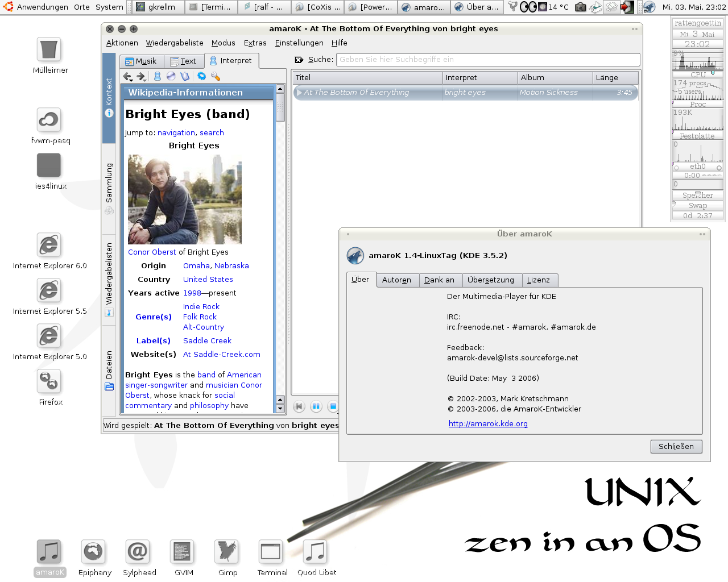The height and width of the screenshot is (582, 728).
Task: Open the Einstellungen menu
Action: pos(299,43)
